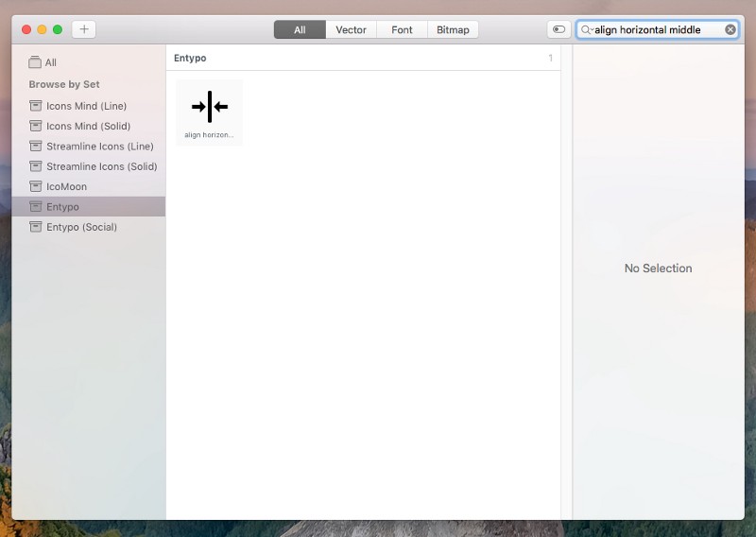This screenshot has height=537, width=756.
Task: Select the All filter tab
Action: pyautogui.click(x=300, y=29)
